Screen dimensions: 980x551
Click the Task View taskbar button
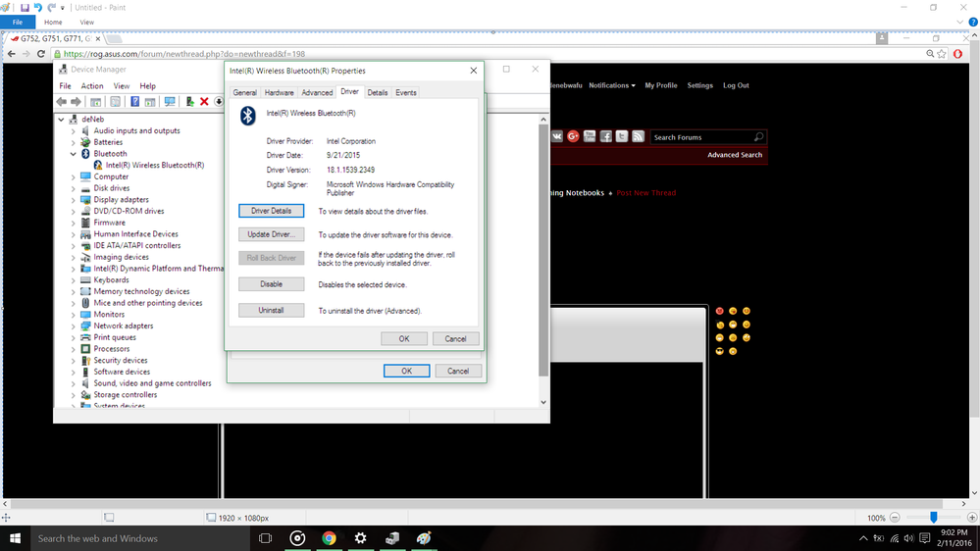click(265, 538)
